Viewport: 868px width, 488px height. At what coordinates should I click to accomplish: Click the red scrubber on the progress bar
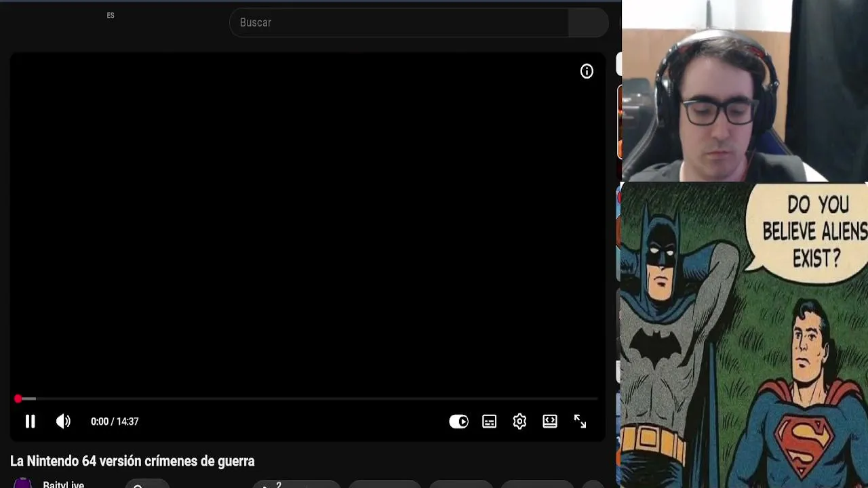(18, 399)
